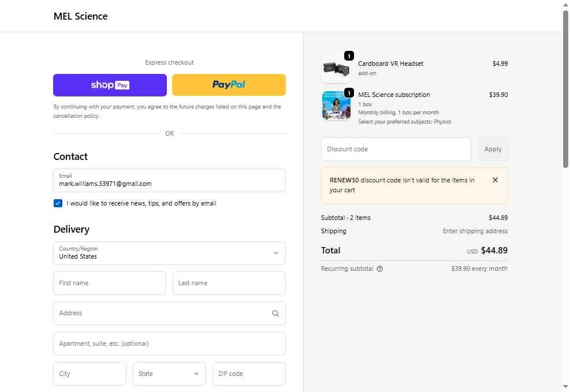The height and width of the screenshot is (392, 570).
Task: Click the ZIP code field
Action: point(249,374)
